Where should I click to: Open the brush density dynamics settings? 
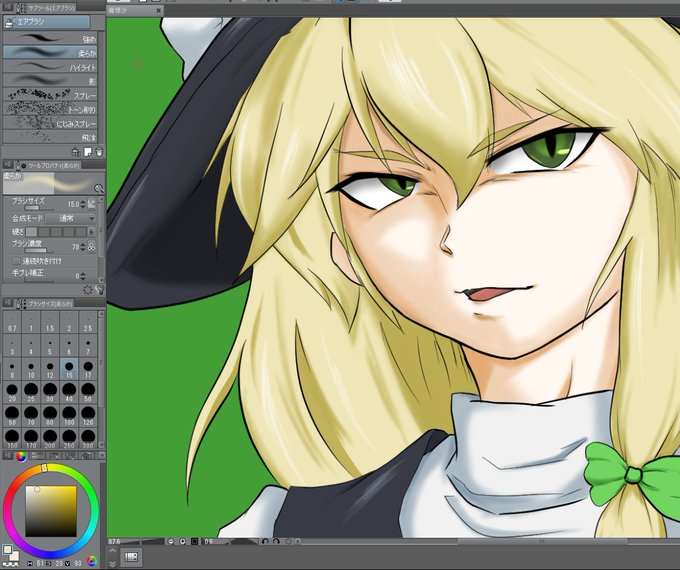point(92,247)
